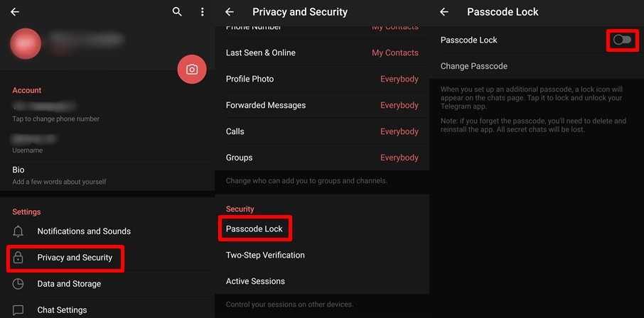Viewport: 644px width, 318px height.
Task: Tap the red camera button
Action: pos(192,70)
